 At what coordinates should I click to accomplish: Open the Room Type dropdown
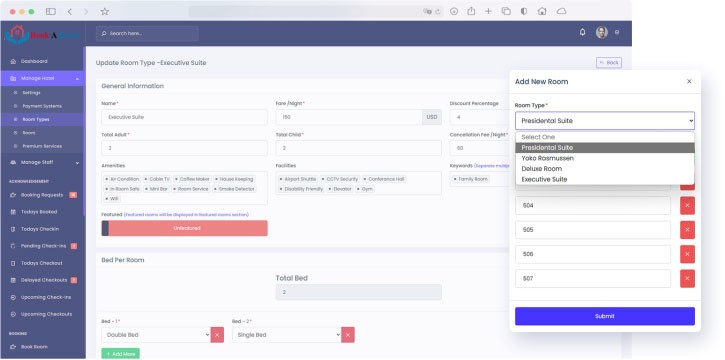tap(605, 121)
